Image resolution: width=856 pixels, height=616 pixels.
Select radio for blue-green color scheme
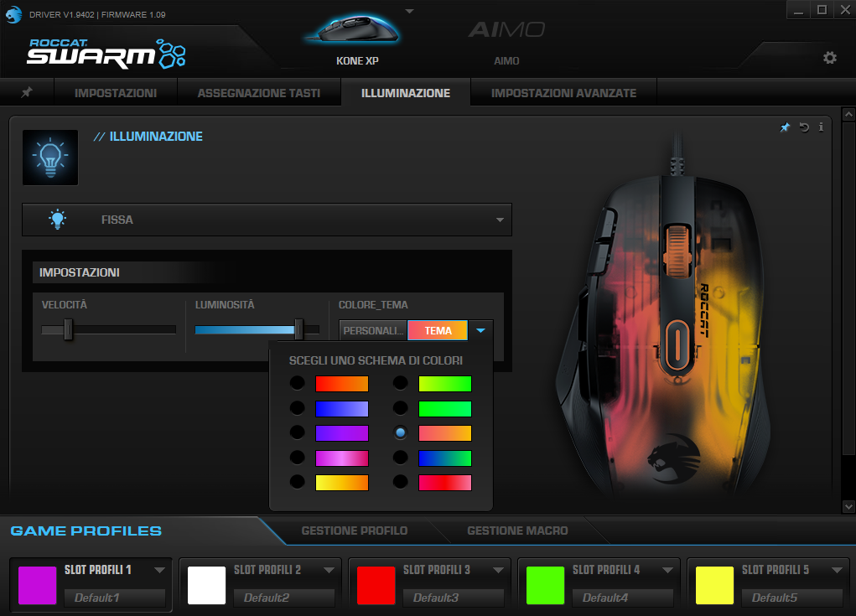tap(400, 457)
